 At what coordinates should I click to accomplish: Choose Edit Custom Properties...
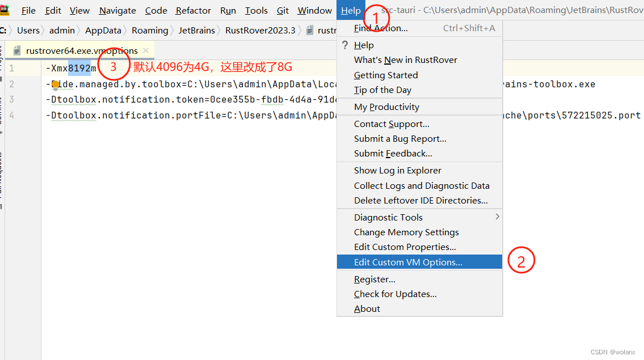[x=419, y=247]
